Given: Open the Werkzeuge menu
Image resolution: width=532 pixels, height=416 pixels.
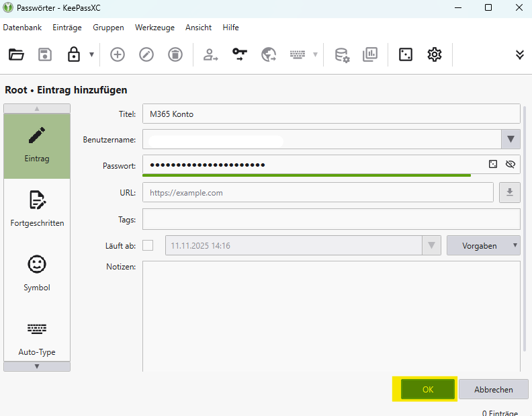Looking at the screenshot, I should (154, 28).
